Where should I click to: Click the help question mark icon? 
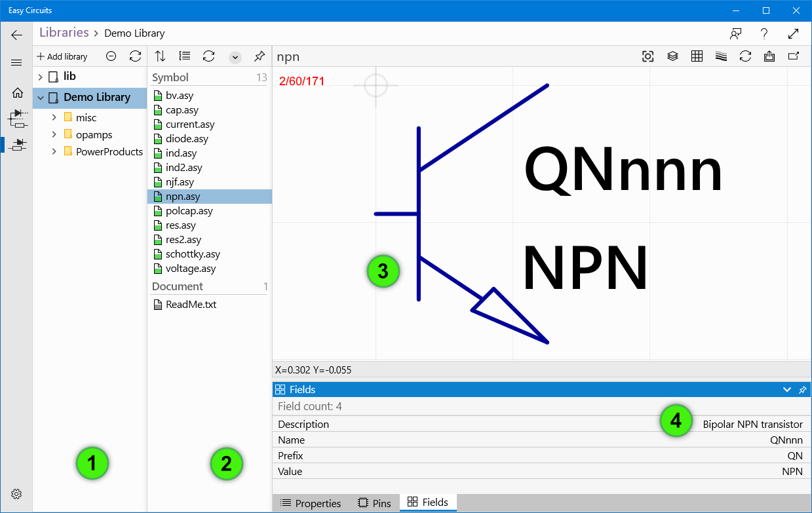(x=764, y=34)
